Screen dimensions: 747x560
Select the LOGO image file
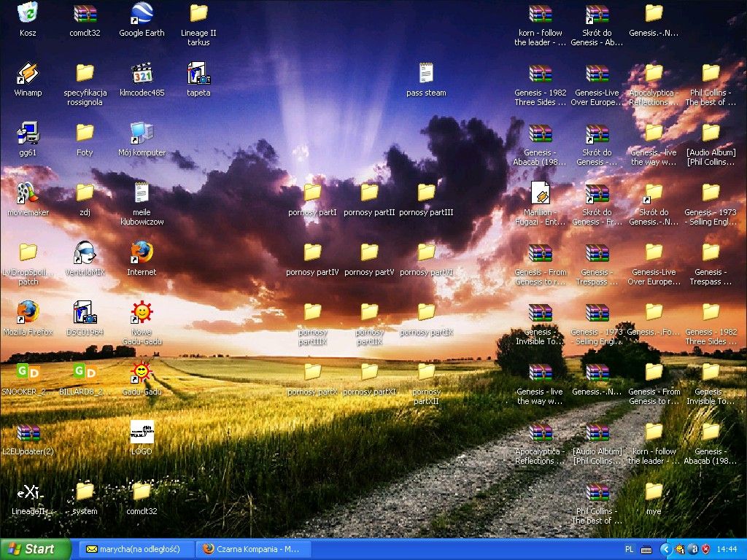(142, 432)
